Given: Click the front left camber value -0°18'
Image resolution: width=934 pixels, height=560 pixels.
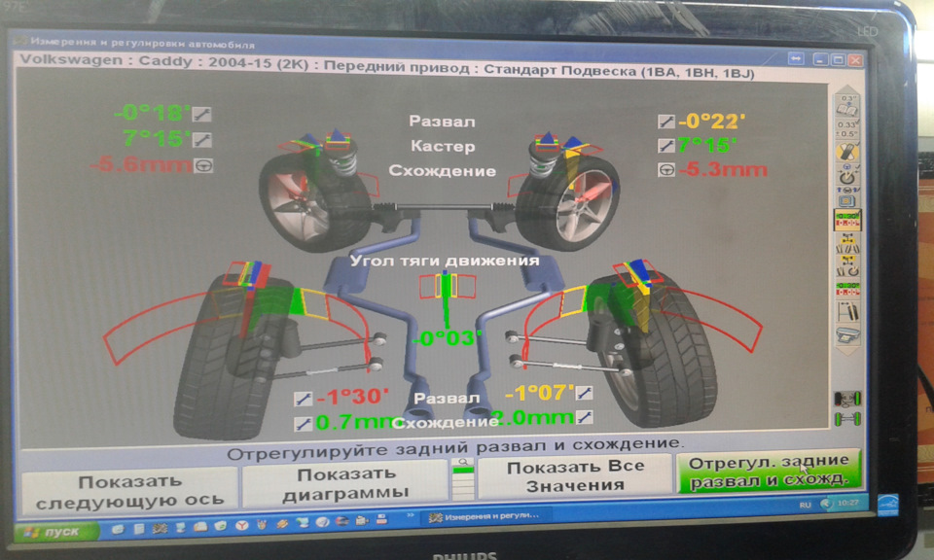Looking at the screenshot, I should [152, 113].
